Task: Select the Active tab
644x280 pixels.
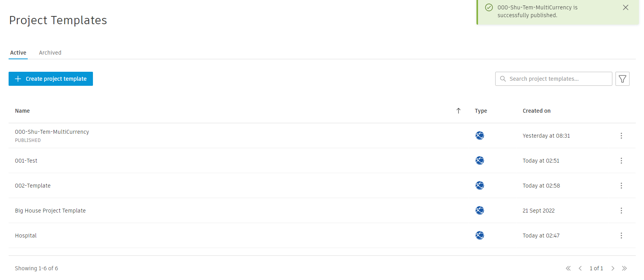Action: click(18, 53)
